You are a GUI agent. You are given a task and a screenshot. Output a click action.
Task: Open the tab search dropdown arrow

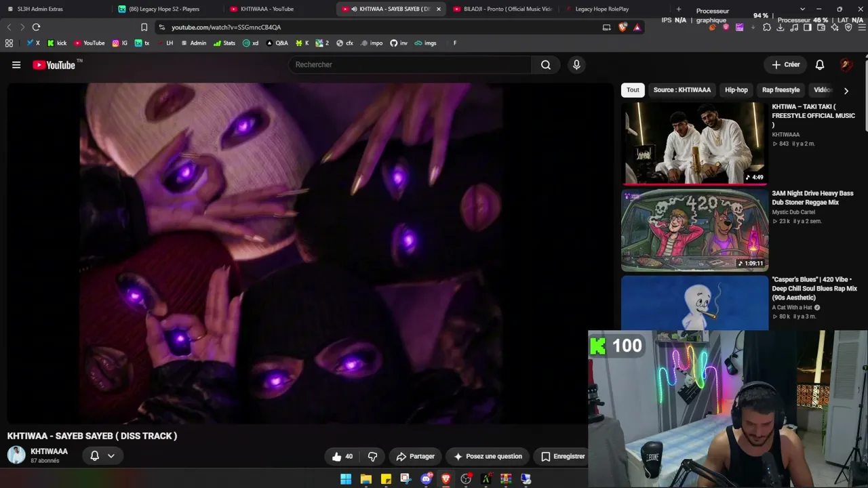802,9
